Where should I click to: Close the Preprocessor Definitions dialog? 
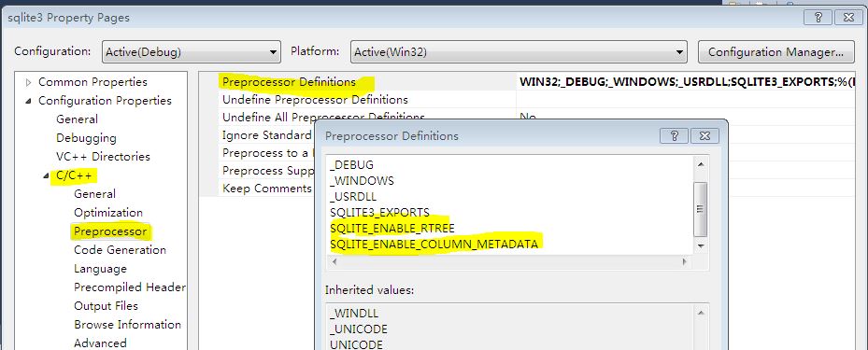point(704,136)
